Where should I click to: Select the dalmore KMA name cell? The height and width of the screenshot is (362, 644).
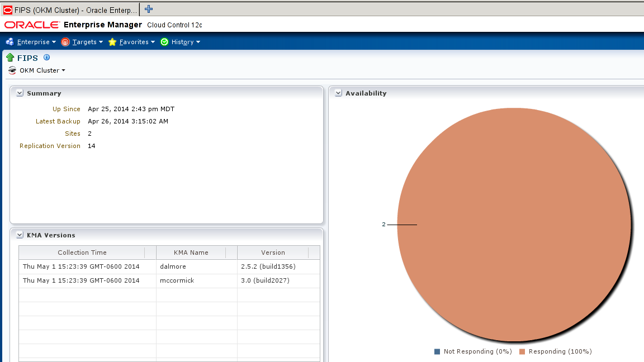pos(196,266)
